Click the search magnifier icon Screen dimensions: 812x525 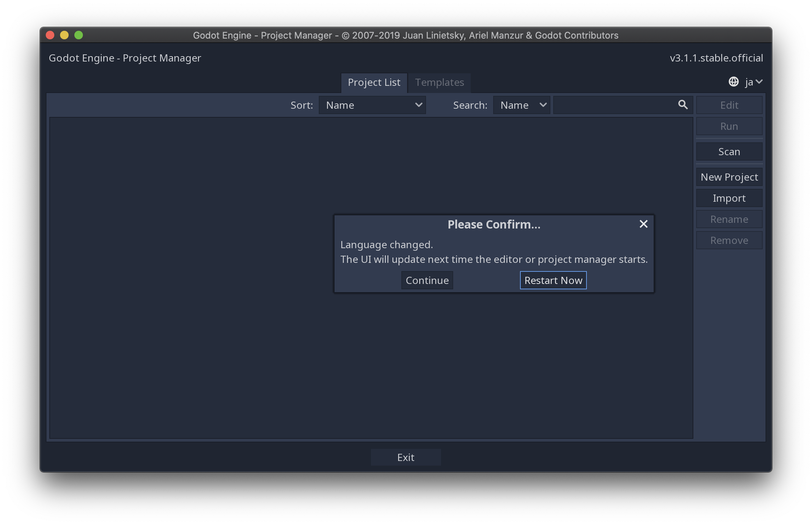(x=683, y=105)
